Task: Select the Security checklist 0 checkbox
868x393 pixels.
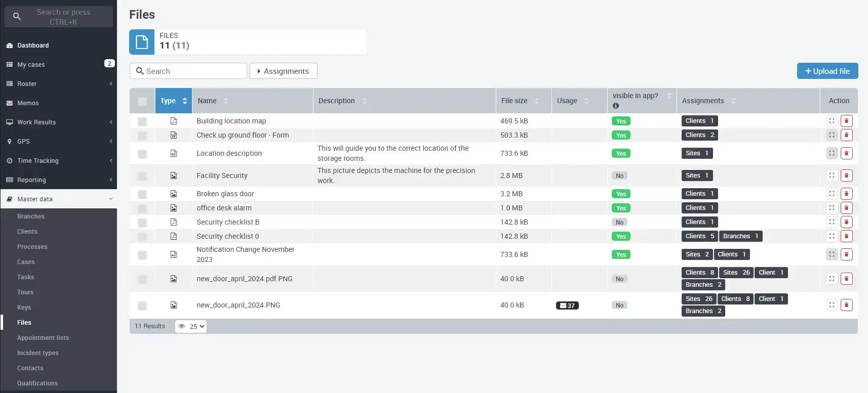Action: tap(142, 237)
